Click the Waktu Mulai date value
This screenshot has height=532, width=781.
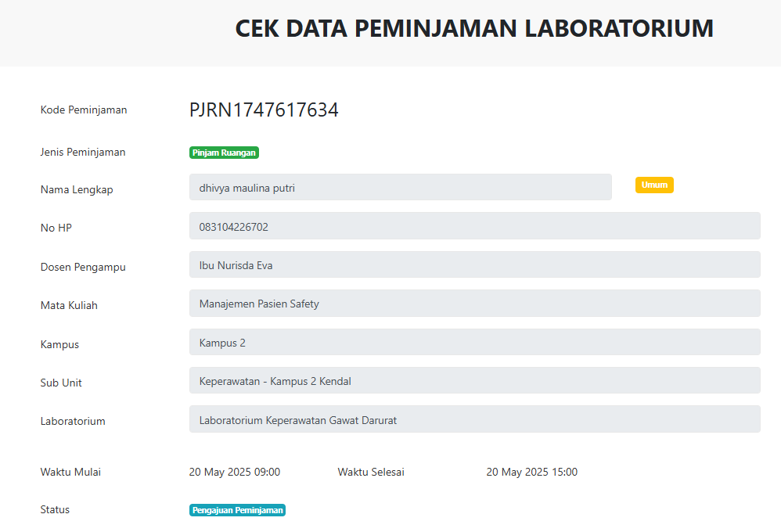click(x=235, y=472)
